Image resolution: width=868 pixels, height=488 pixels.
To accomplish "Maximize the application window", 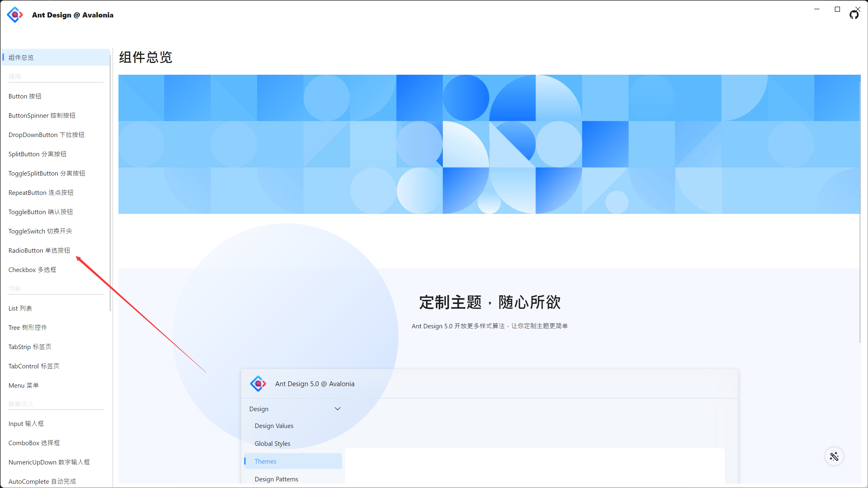I will [837, 9].
